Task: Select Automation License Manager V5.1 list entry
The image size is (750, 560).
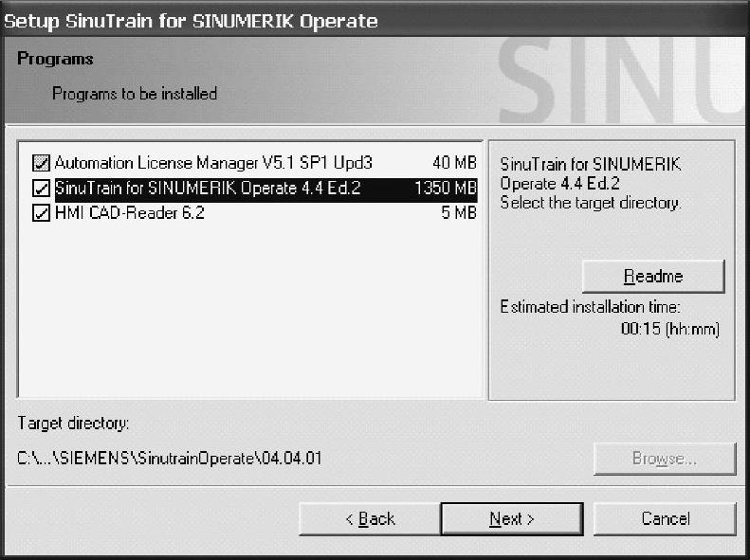Action: tap(213, 163)
